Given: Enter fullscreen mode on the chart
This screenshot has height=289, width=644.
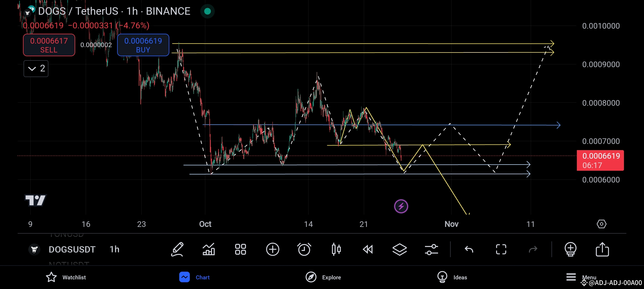Looking at the screenshot, I should point(501,249).
